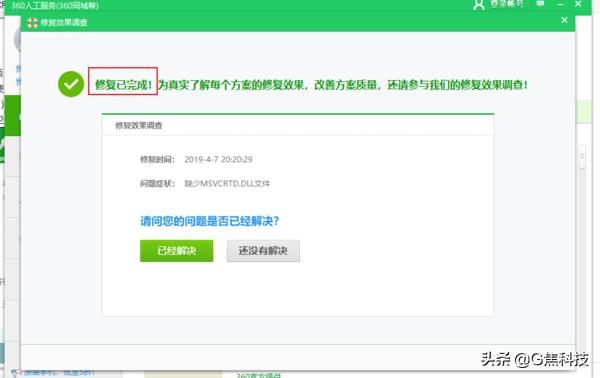
Task: Select the text 缺少MSVCRTD.DLL文件
Action: [227, 184]
